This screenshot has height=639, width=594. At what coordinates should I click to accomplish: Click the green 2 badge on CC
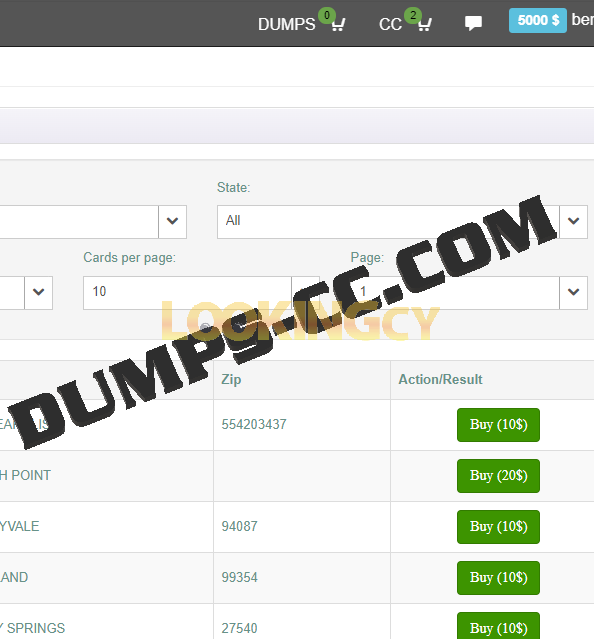[413, 15]
